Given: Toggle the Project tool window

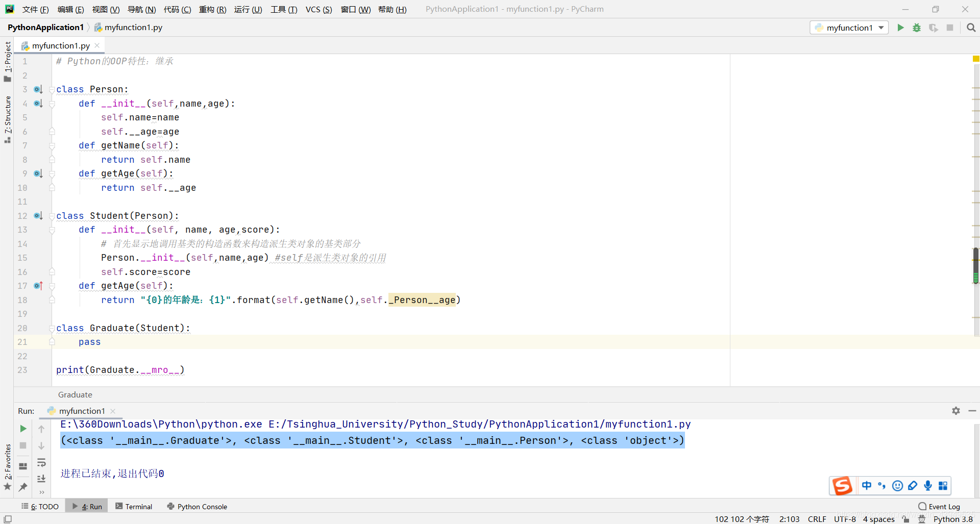Looking at the screenshot, I should (x=7, y=61).
